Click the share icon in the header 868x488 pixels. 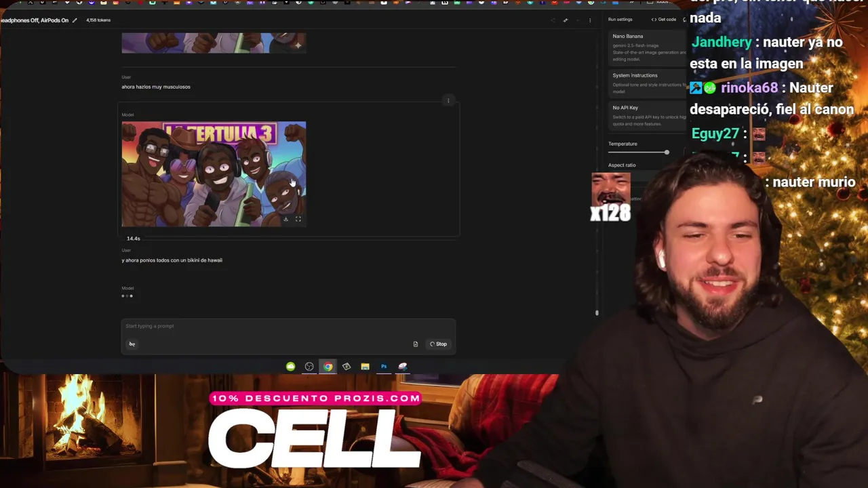[553, 20]
